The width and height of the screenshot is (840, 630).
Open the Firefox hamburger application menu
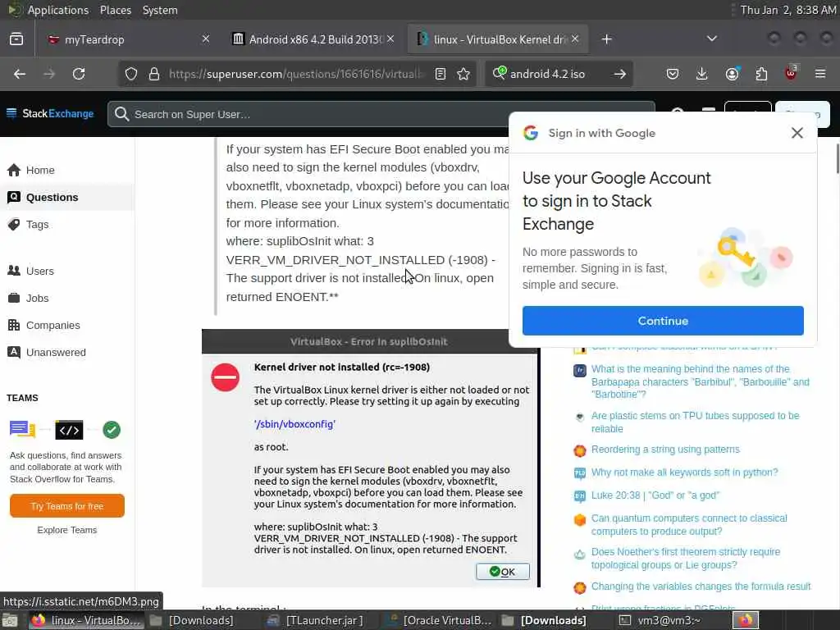pyautogui.click(x=820, y=74)
